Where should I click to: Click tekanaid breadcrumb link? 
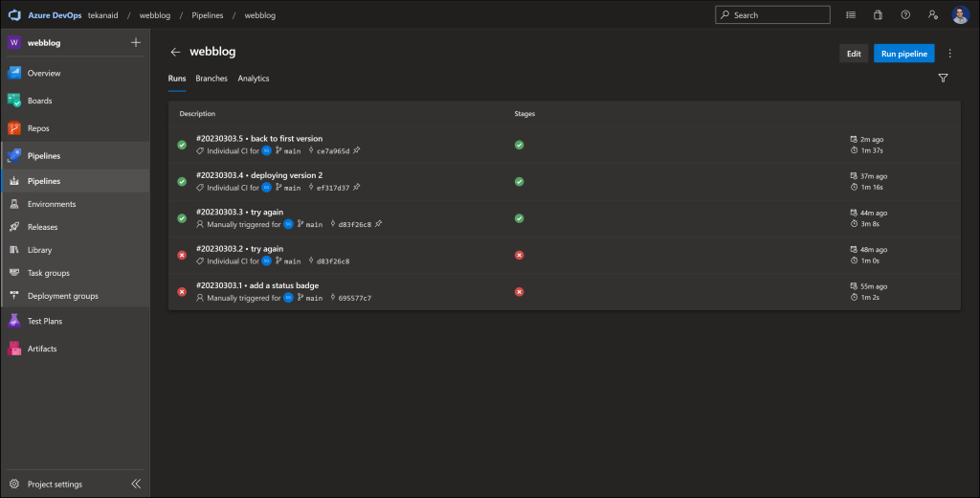[102, 15]
